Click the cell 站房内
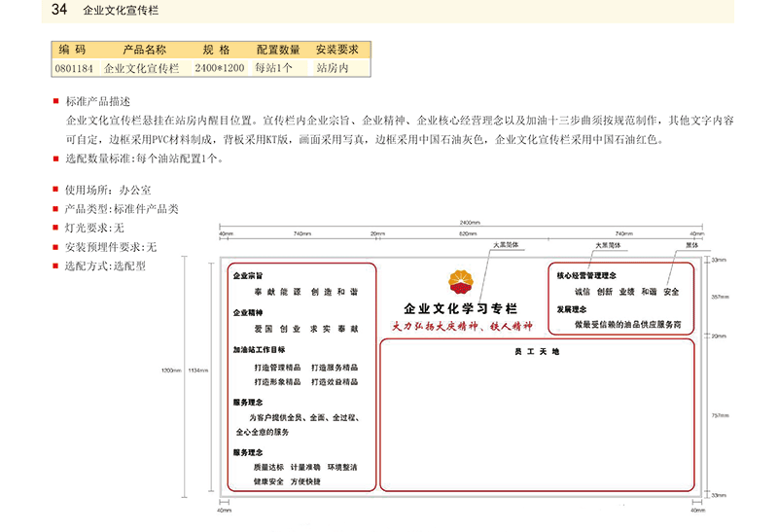This screenshot has width=778, height=532. point(333,68)
